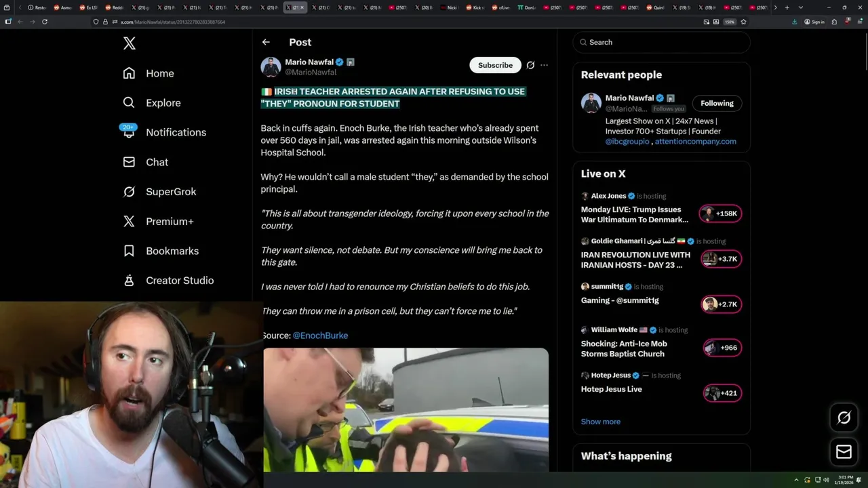Switch to the Nicki tab
The image size is (868, 488).
pos(449,7)
